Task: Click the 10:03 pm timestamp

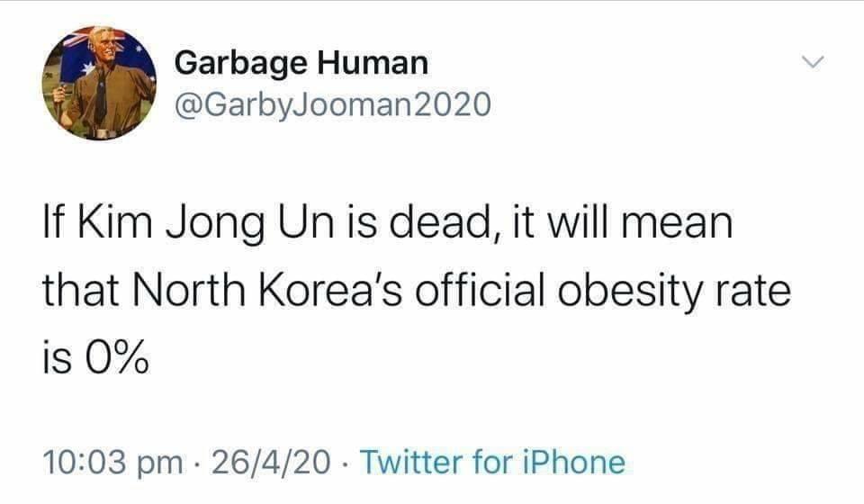Action: pyautogui.click(x=113, y=463)
